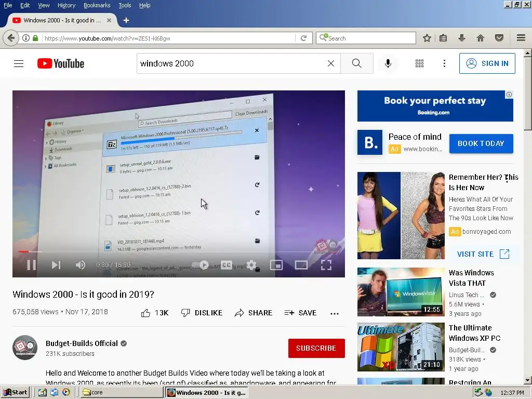
Task: Click VISIT SITE for bonvoyaged ad
Action: (x=483, y=254)
